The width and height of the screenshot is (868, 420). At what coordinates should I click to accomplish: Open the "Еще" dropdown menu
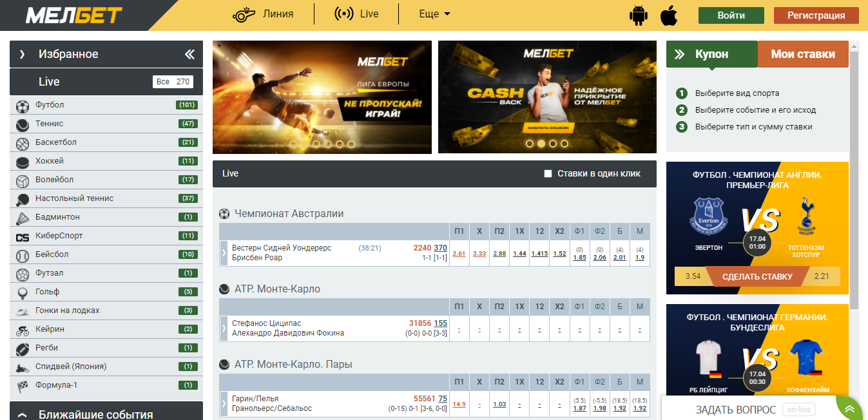(434, 14)
